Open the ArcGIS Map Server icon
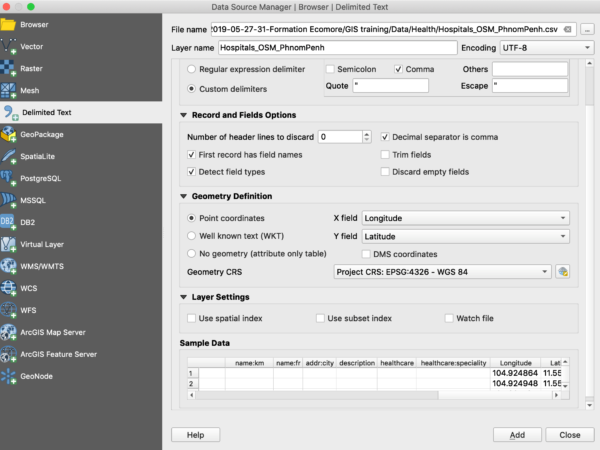This screenshot has width=600, height=450. click(8, 332)
